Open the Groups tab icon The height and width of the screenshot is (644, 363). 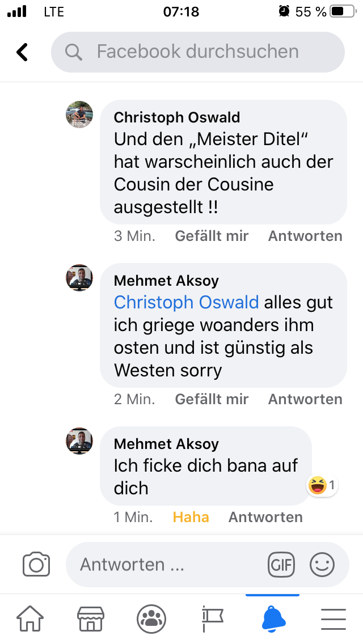coord(151,619)
